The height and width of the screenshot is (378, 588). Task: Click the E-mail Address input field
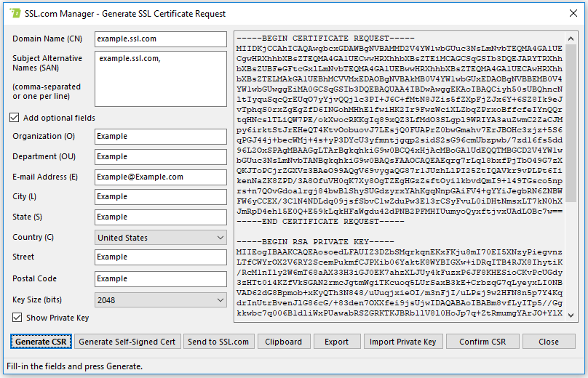[x=161, y=177]
